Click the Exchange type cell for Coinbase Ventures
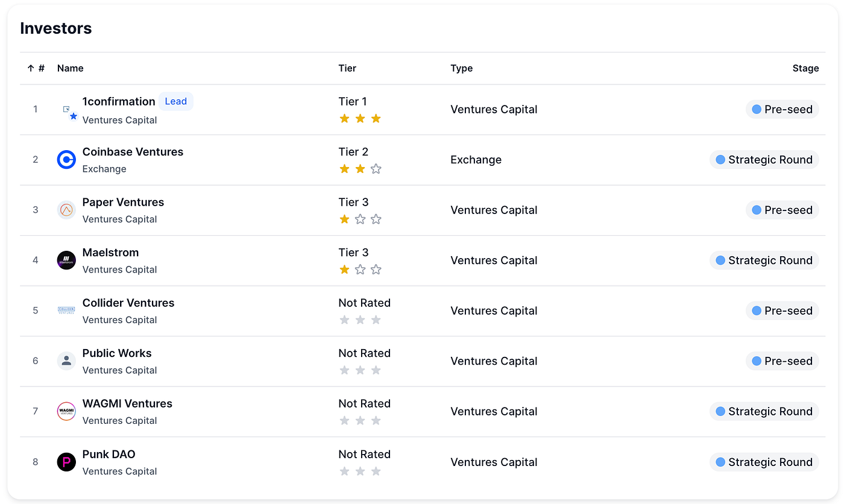Viewport: 844px width, 504px height. point(476,160)
